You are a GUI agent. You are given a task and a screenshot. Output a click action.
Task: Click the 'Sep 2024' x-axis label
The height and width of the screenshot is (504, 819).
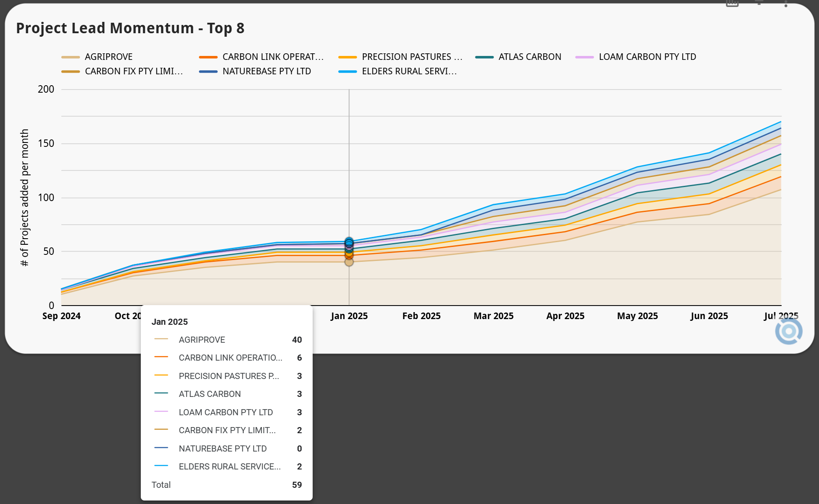point(62,316)
